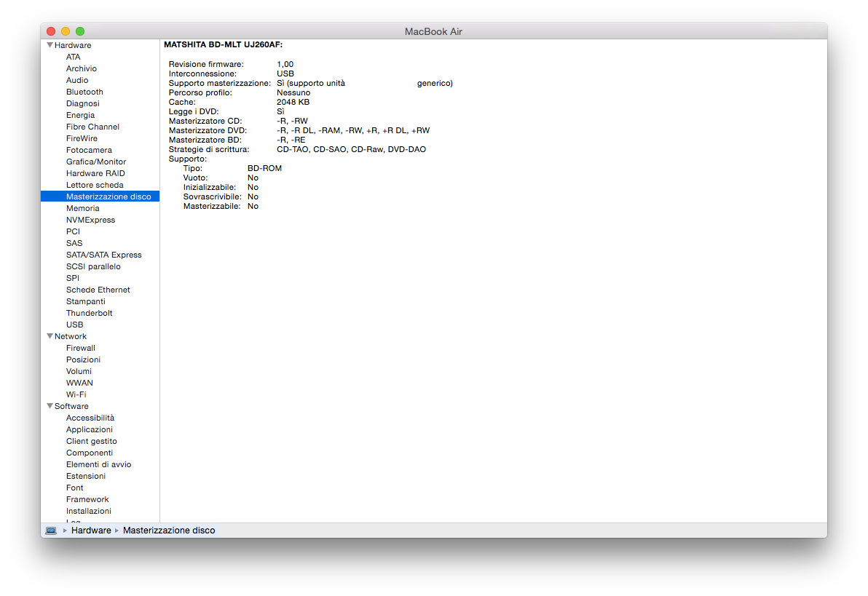868x596 pixels.
Task: Click the Network section header
Action: pyautogui.click(x=71, y=336)
